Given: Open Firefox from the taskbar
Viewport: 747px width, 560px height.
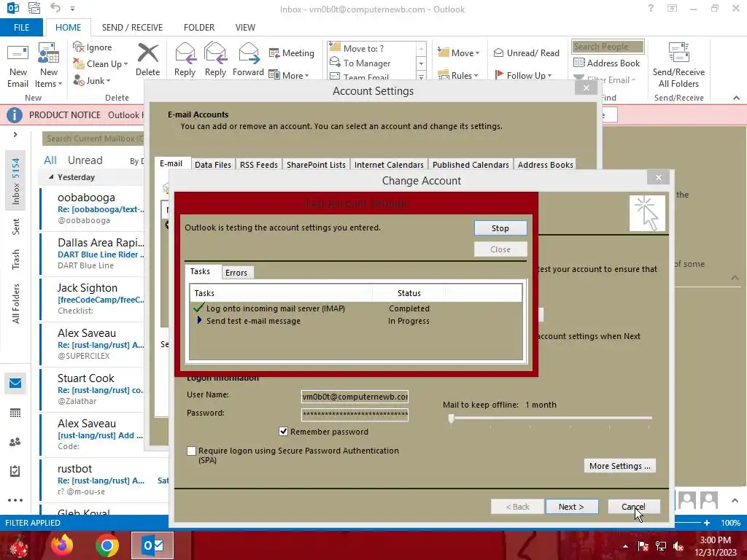Looking at the screenshot, I should (63, 545).
